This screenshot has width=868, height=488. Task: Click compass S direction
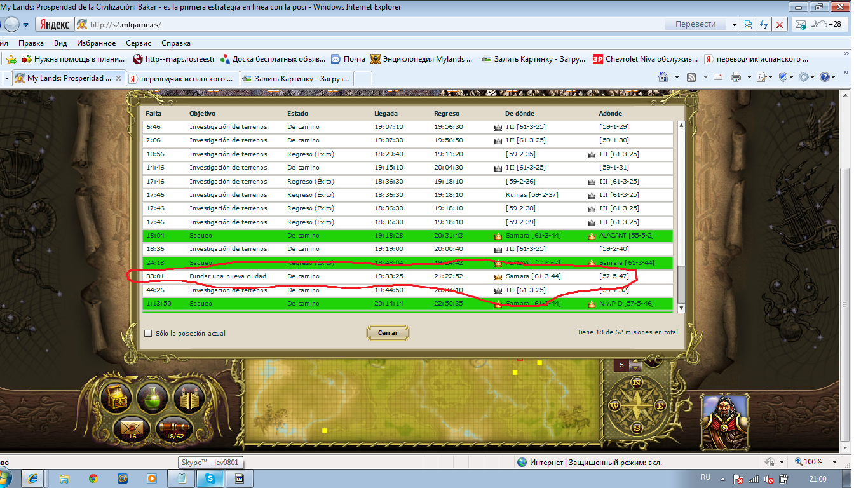pyautogui.click(x=637, y=428)
